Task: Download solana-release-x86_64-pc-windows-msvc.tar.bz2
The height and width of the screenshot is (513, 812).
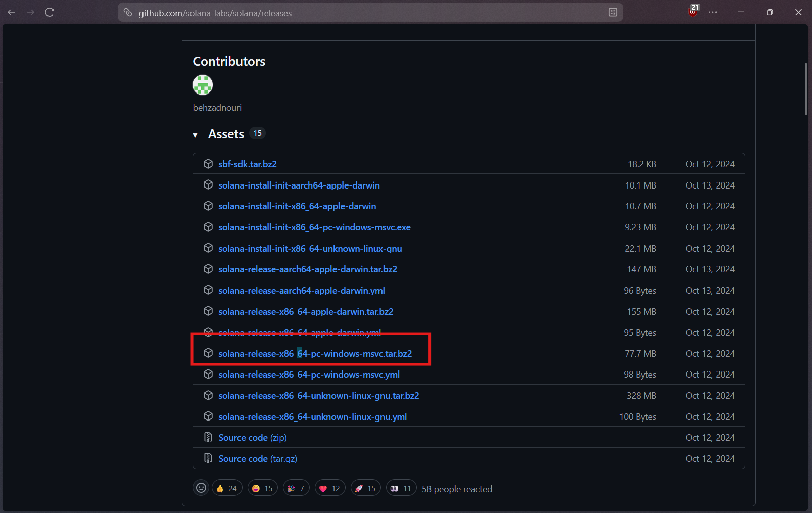Action: 315,354
